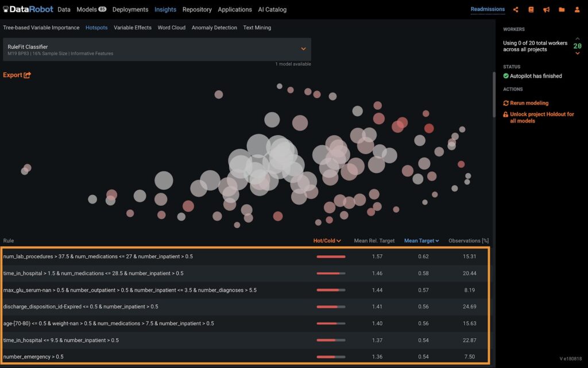
Task: Click Mean Target value 0.62
Action: pyautogui.click(x=423, y=256)
